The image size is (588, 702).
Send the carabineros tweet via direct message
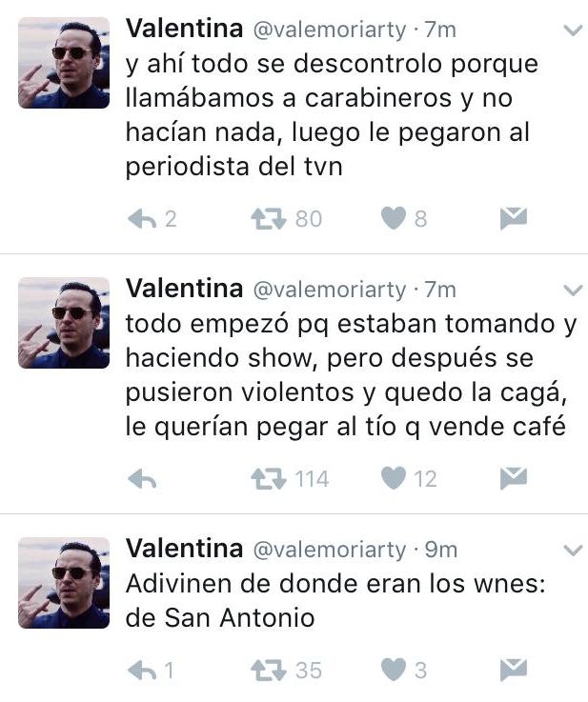(514, 218)
